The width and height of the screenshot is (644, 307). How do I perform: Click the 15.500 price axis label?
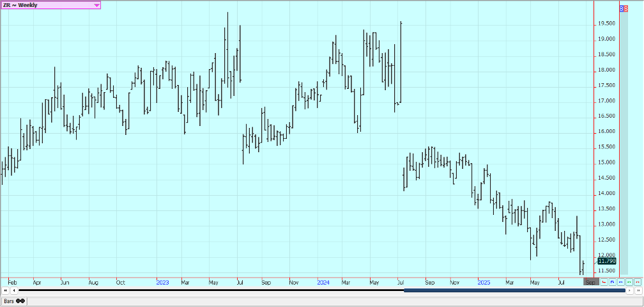606,147
